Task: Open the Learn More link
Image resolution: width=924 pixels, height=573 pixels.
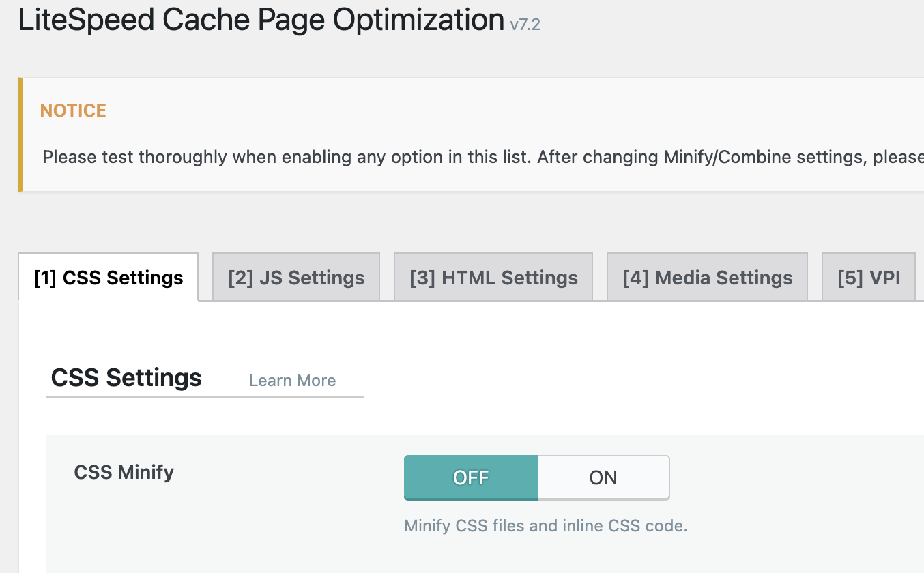Action: click(292, 381)
